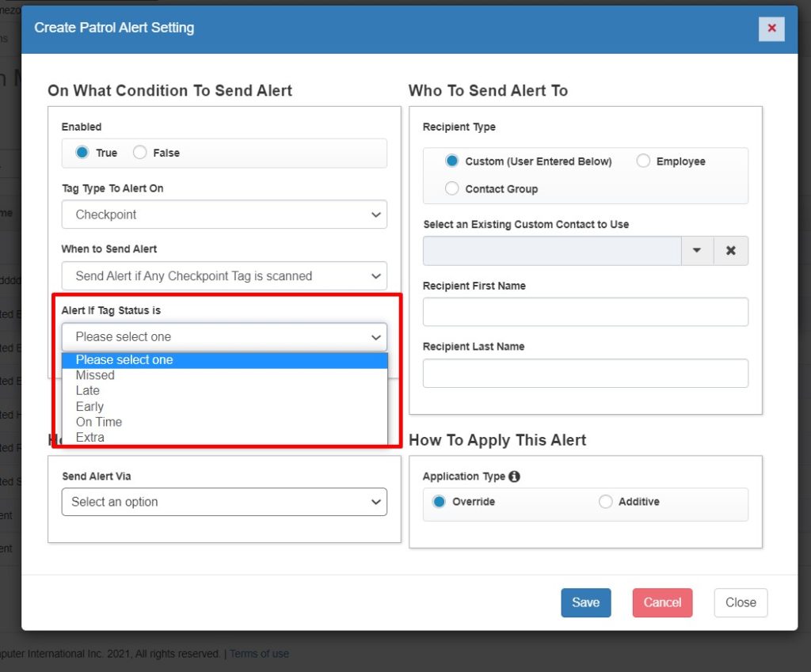Viewport: 811px width, 672px height.
Task: Select the On Time status option
Action: click(99, 422)
